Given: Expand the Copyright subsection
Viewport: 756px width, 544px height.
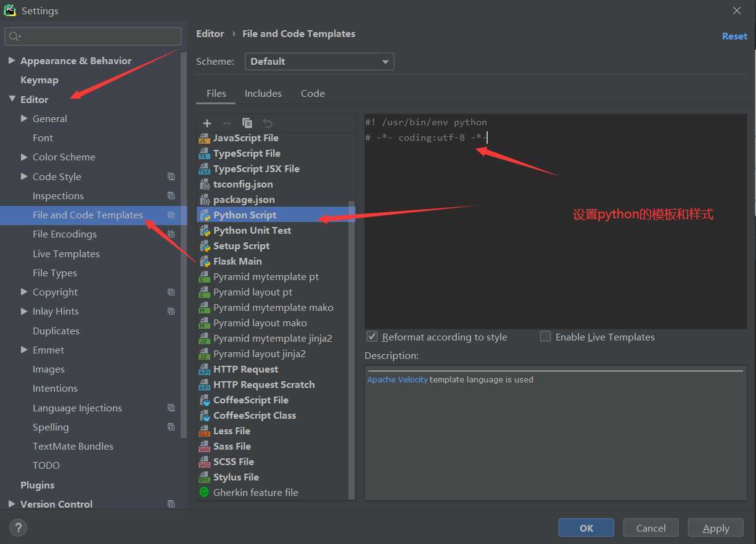Looking at the screenshot, I should (x=24, y=292).
